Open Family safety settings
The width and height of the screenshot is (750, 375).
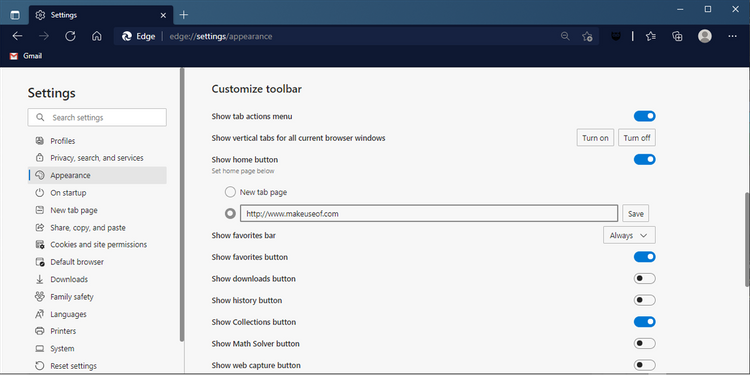tap(97, 297)
